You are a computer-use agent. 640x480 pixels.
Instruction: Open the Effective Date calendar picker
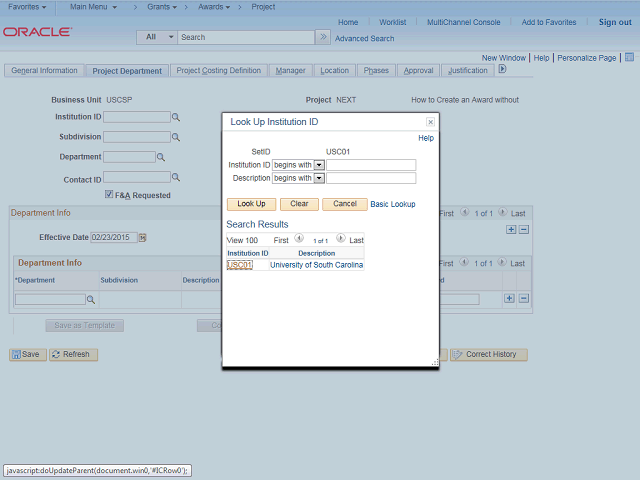tap(142, 237)
